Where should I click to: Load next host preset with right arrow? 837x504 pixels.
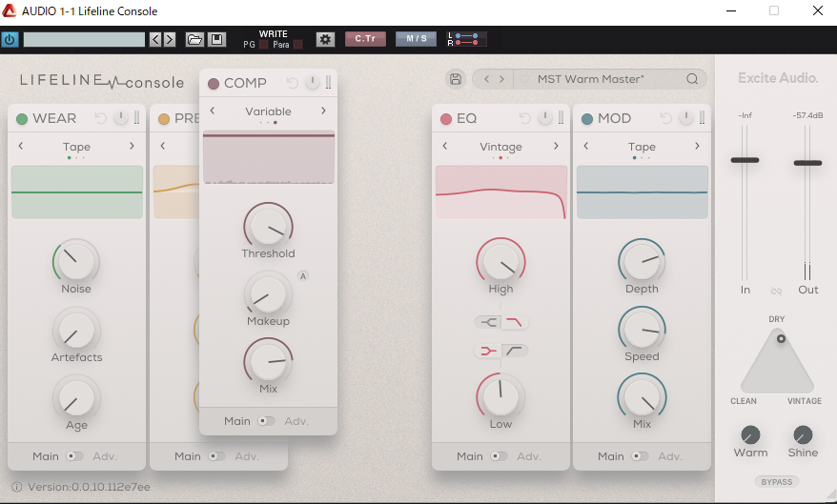click(170, 39)
